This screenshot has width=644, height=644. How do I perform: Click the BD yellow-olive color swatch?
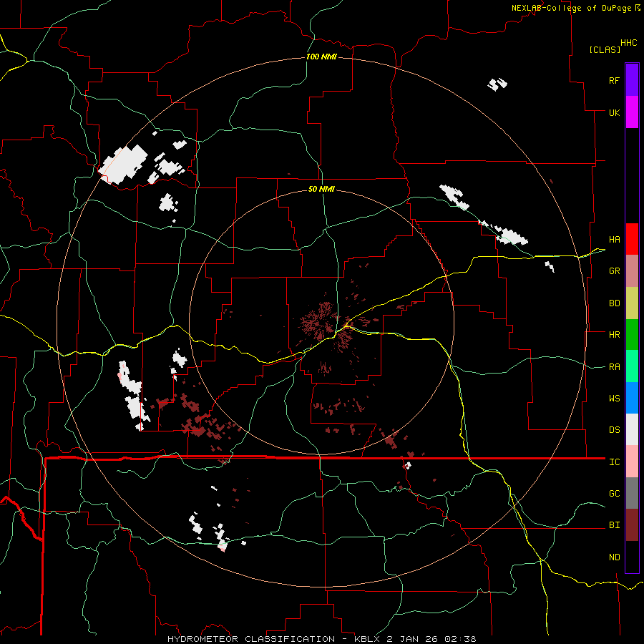[632, 303]
